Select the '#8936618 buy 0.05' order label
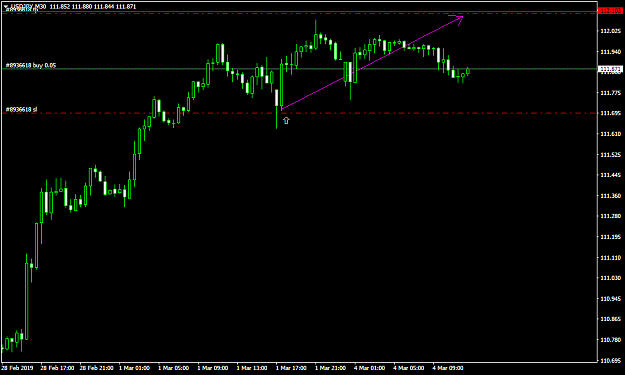Image resolution: width=625 pixels, height=375 pixels. (x=31, y=65)
